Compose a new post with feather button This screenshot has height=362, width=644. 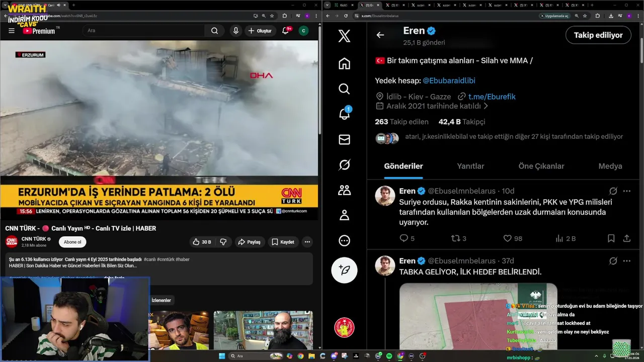[x=344, y=270]
